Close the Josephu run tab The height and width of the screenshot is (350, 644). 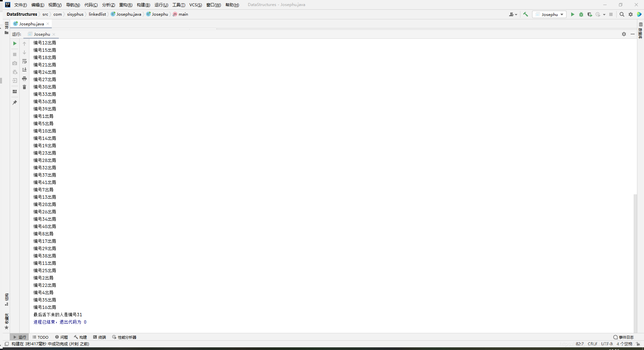pyautogui.click(x=54, y=34)
